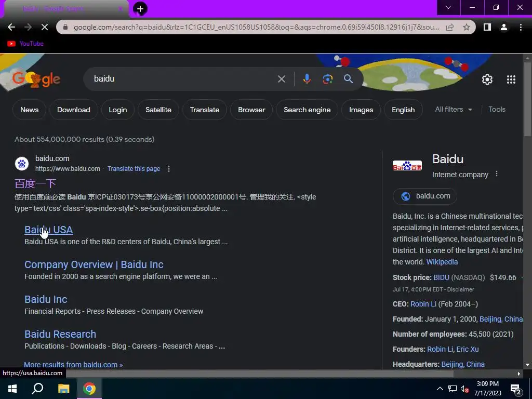
Task: Open Chrome three-dot menu
Action: click(521, 27)
